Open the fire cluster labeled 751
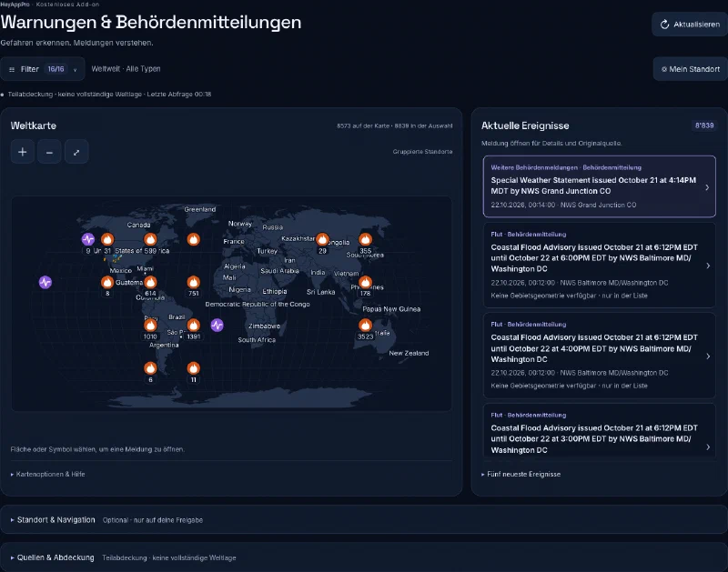The height and width of the screenshot is (572, 728). (194, 282)
